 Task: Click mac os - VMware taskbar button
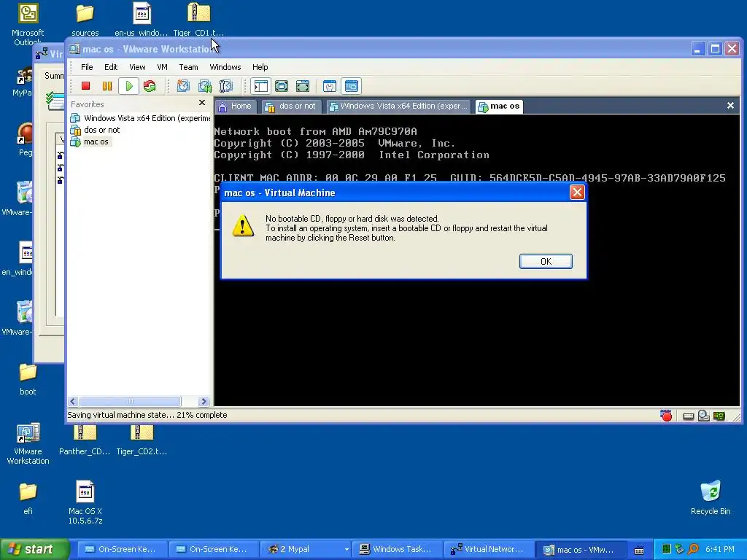580,550
